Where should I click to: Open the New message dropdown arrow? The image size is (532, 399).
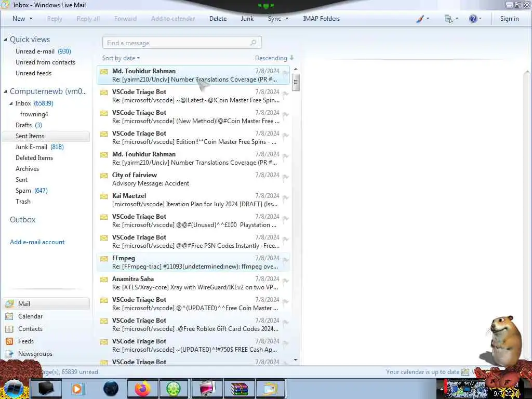pos(31,19)
